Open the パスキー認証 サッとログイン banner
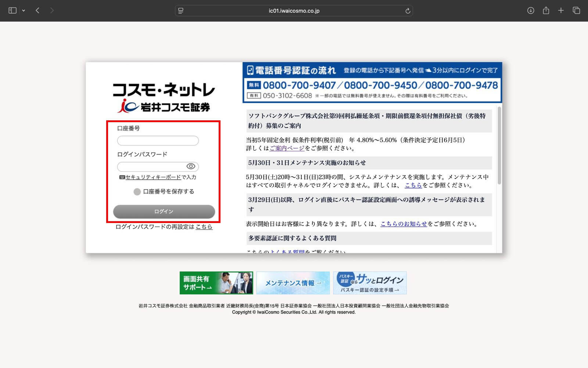 [370, 283]
